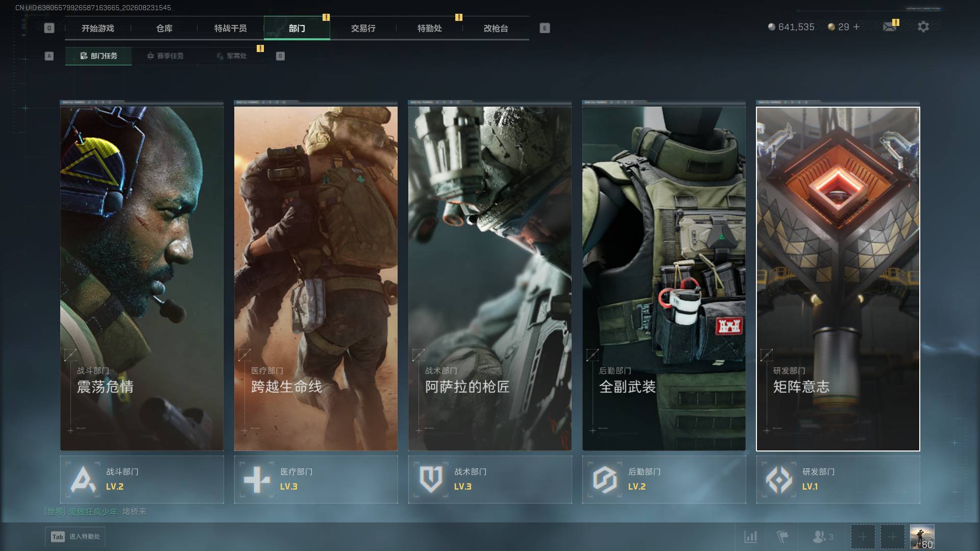
Task: Open the 战术部门 LV.3 panel
Action: [x=490, y=479]
